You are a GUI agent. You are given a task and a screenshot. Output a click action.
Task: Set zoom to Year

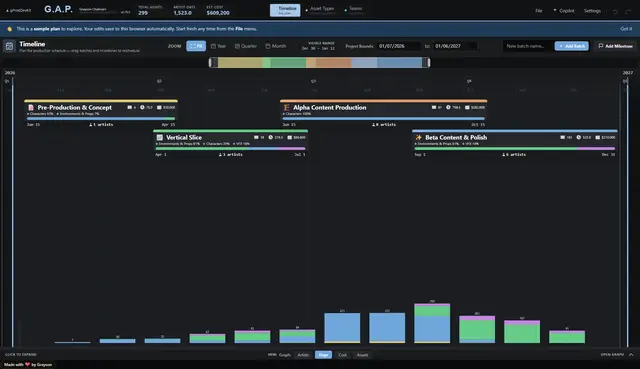pyautogui.click(x=218, y=46)
